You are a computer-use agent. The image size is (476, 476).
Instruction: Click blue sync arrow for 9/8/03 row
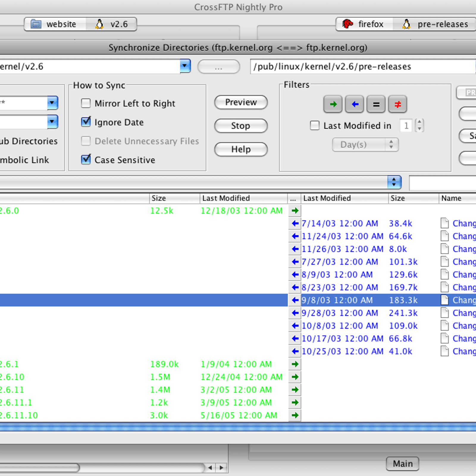click(295, 300)
